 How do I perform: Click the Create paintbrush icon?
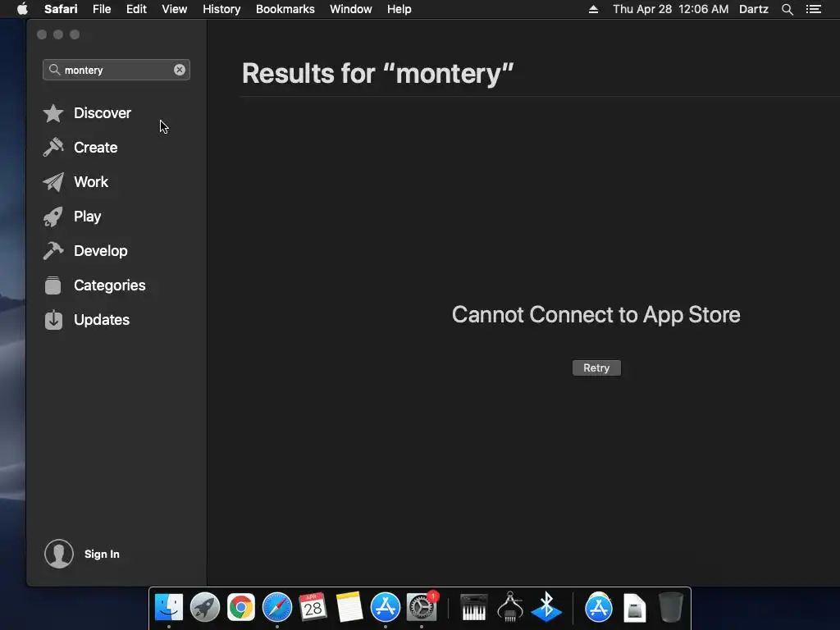point(53,148)
